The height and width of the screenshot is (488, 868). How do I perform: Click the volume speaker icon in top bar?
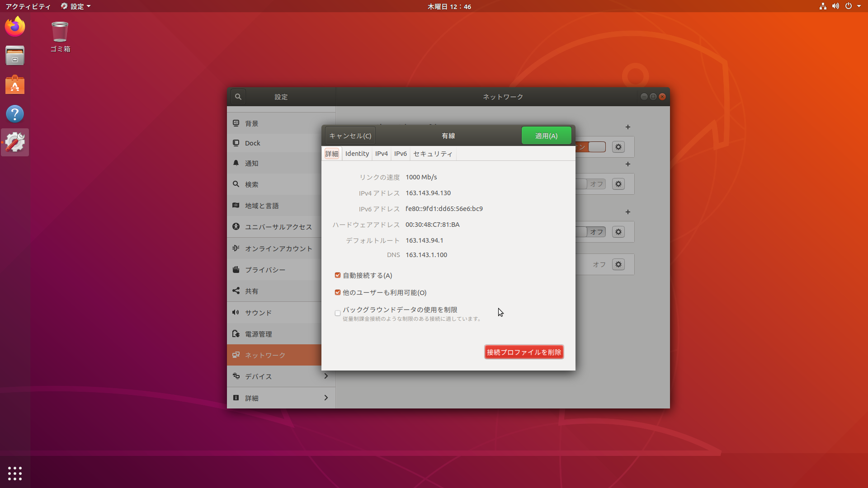(x=835, y=6)
